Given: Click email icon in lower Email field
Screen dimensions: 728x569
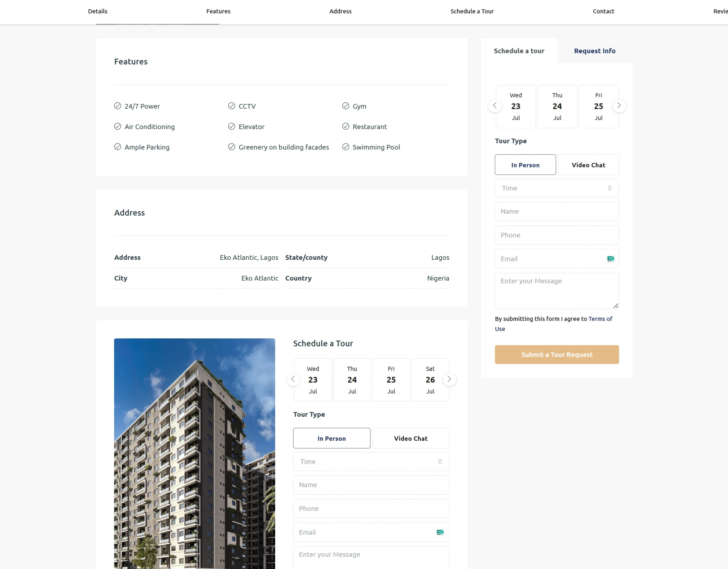Looking at the screenshot, I should pos(440,532).
